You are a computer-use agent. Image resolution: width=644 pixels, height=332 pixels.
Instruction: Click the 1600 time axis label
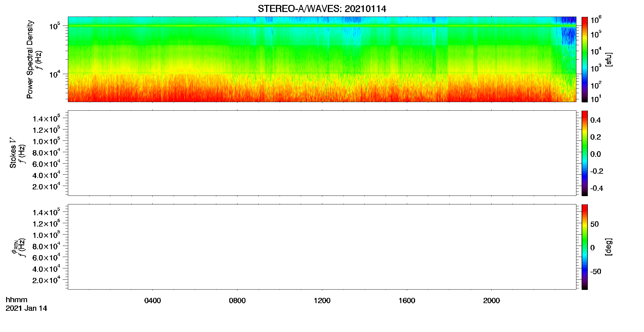pos(407,301)
